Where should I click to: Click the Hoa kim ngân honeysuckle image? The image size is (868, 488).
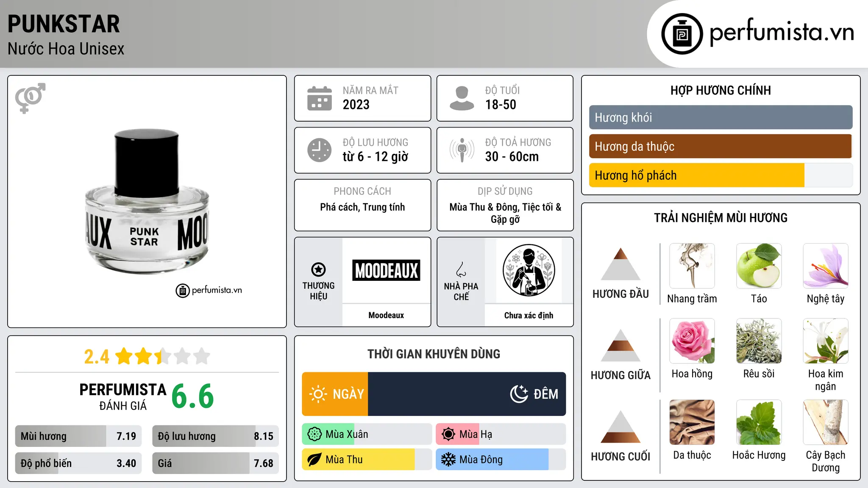click(x=826, y=341)
